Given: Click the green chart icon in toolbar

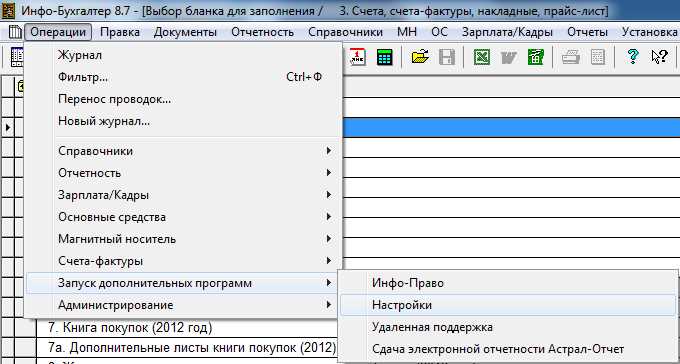Looking at the screenshot, I should pos(536,57).
